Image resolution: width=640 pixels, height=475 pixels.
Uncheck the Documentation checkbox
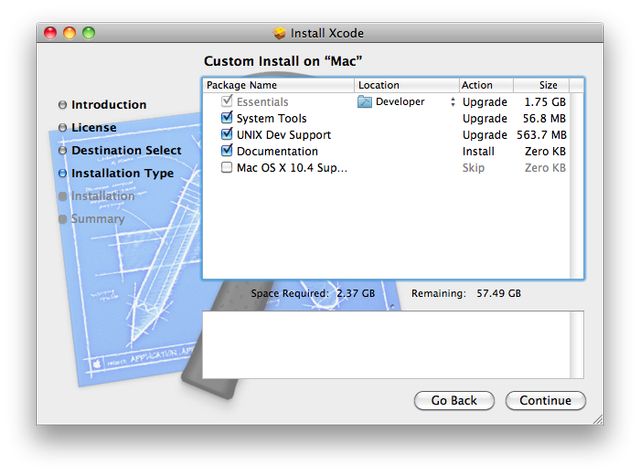click(227, 151)
